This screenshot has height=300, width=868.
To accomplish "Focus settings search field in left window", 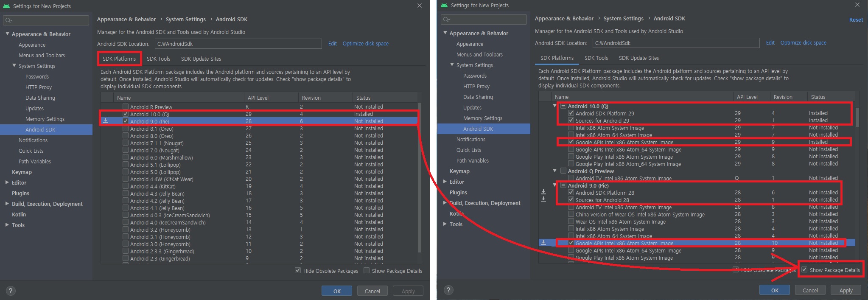I will pyautogui.click(x=46, y=20).
